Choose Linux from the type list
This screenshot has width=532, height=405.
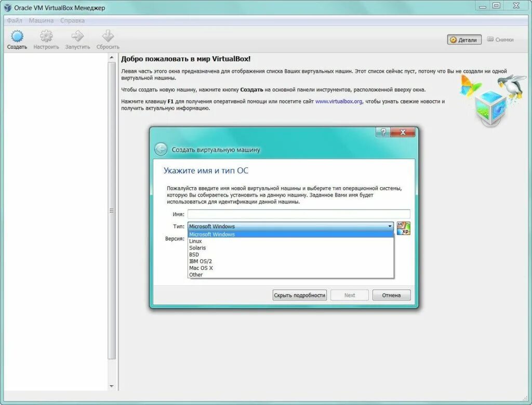coord(291,241)
